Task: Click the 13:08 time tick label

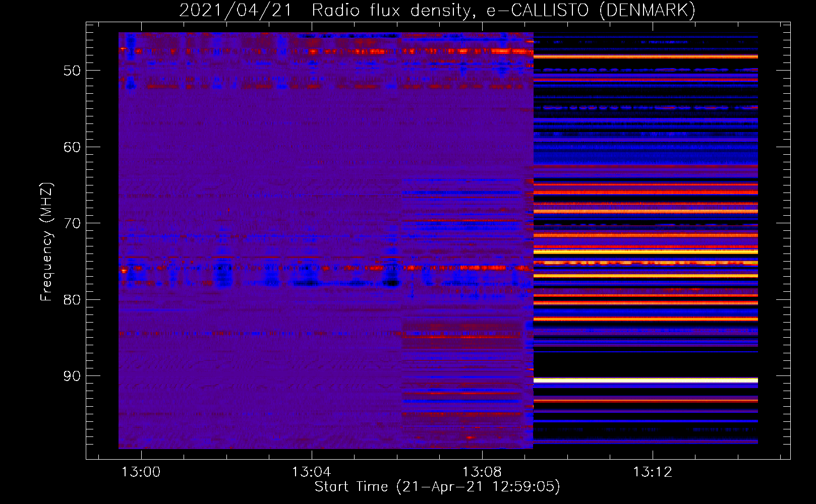Action: (x=482, y=472)
